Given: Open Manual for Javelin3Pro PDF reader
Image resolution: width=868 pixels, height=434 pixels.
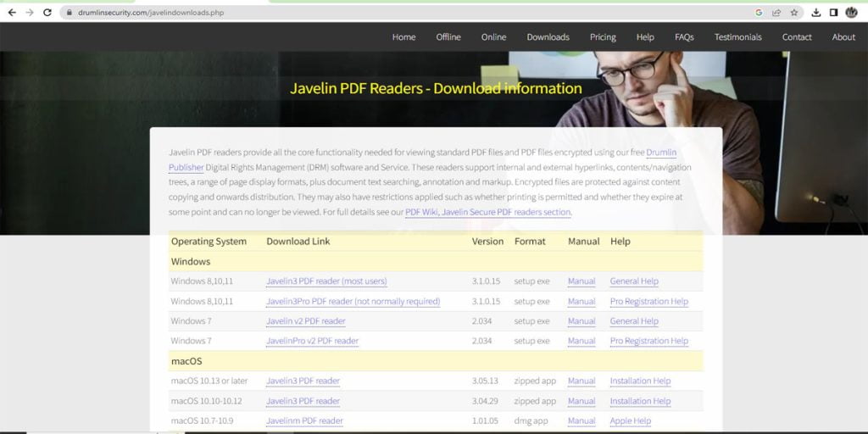Looking at the screenshot, I should (581, 302).
